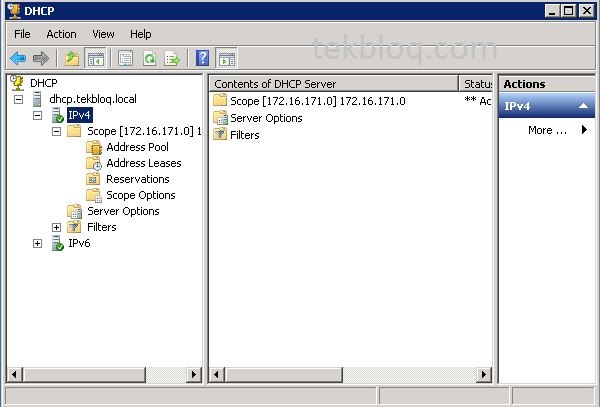Image resolution: width=600 pixels, height=407 pixels.
Task: Open the Help menu
Action: [140, 34]
